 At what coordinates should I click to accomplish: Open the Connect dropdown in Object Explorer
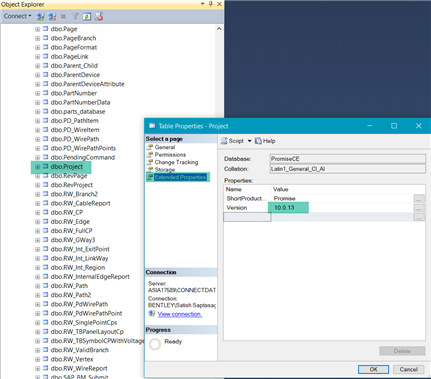pyautogui.click(x=17, y=16)
